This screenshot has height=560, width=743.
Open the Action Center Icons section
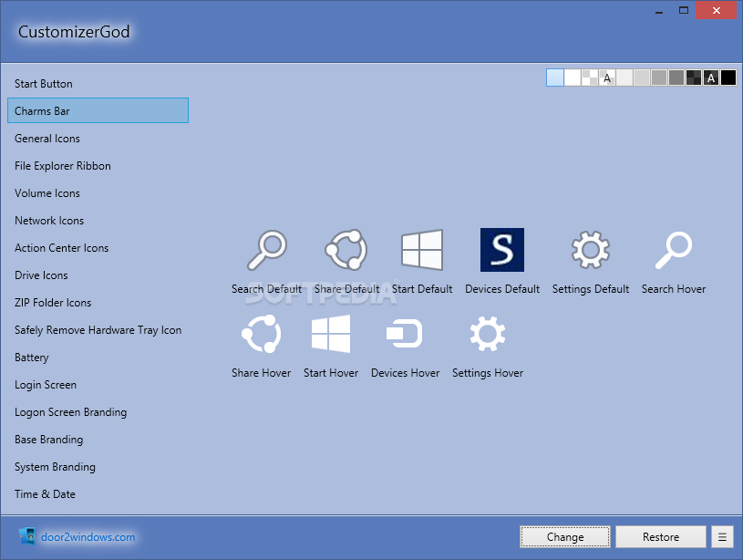(x=98, y=247)
